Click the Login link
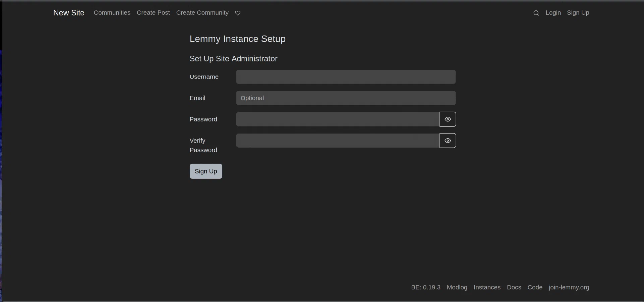 [553, 13]
